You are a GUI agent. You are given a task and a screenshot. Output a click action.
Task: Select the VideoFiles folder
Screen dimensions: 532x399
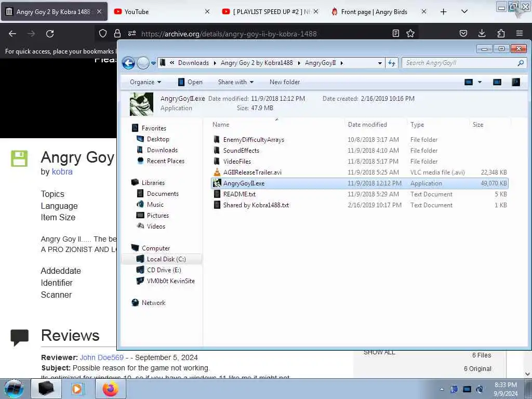pos(237,161)
